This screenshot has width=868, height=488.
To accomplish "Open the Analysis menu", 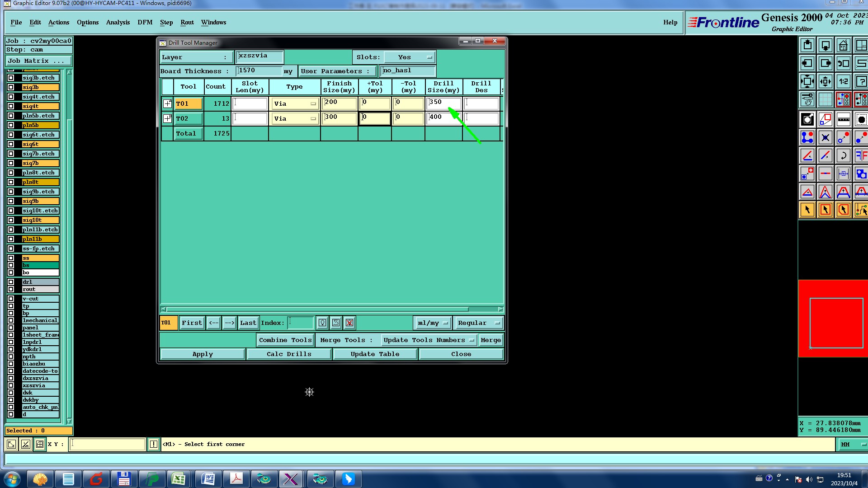I will click(118, 22).
